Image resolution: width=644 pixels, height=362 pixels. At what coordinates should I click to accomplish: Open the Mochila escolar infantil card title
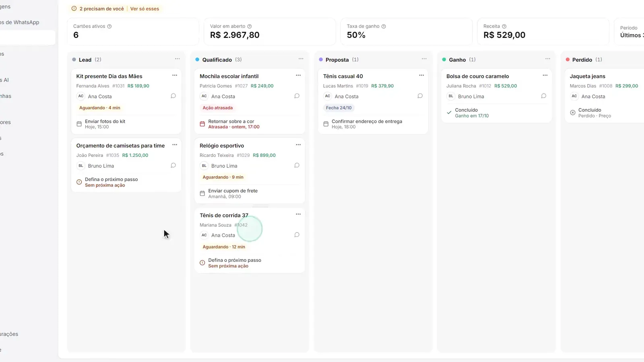(x=229, y=76)
